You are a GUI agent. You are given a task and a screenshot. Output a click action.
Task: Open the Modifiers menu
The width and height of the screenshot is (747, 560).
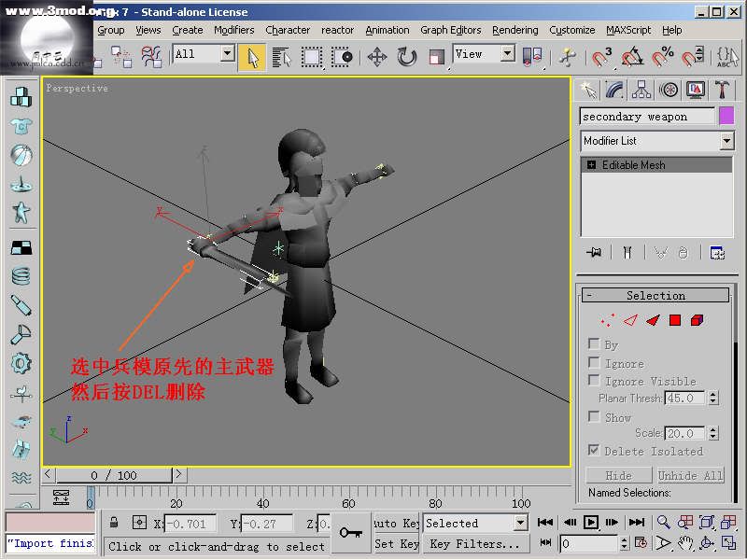233,30
